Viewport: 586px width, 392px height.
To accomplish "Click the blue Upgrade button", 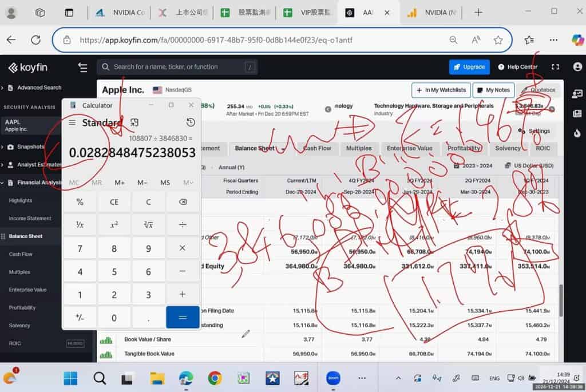I will pyautogui.click(x=469, y=67).
